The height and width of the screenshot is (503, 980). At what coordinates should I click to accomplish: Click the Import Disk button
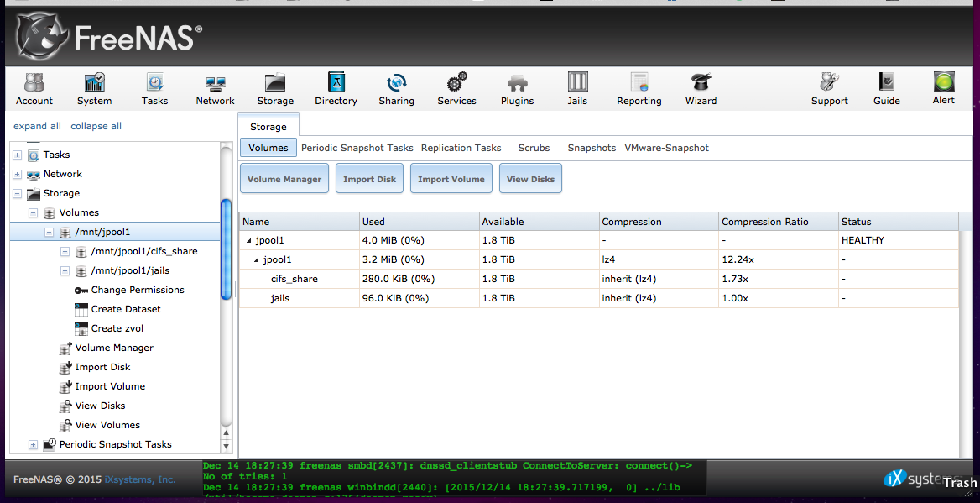(x=369, y=179)
